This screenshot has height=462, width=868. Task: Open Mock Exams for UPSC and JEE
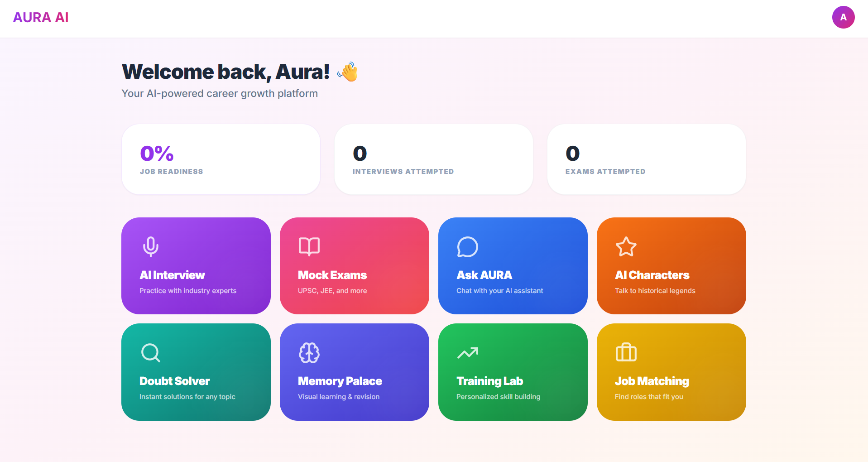(x=354, y=266)
